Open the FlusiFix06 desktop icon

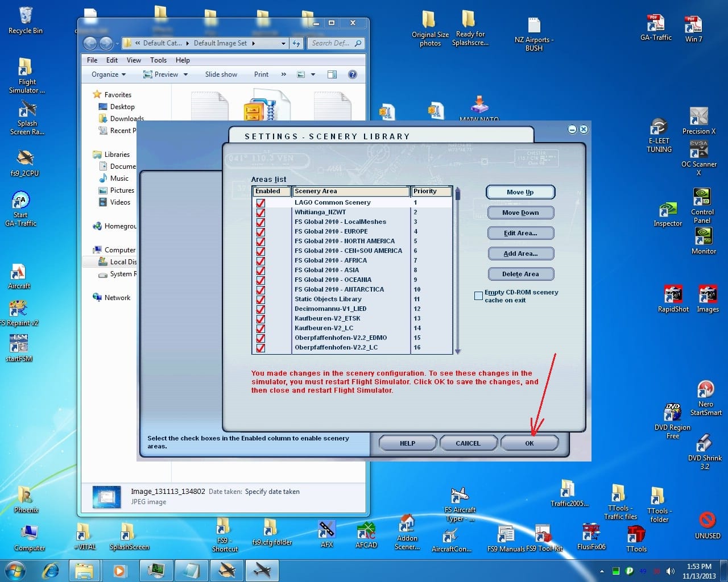(x=591, y=534)
